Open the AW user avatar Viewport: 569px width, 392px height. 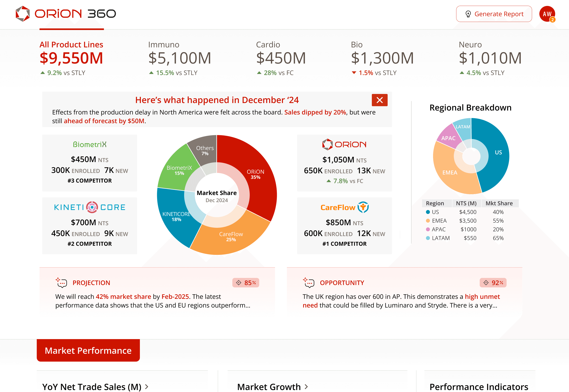pos(546,13)
